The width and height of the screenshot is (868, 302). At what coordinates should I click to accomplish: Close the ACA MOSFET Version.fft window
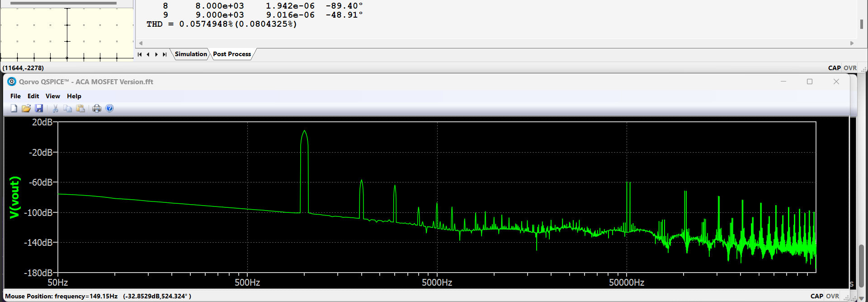836,81
